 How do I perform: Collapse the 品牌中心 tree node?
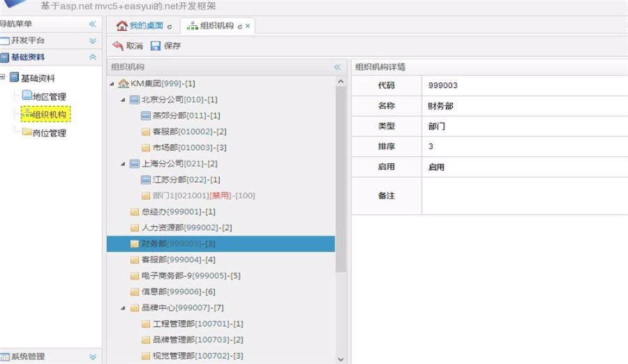(x=123, y=308)
